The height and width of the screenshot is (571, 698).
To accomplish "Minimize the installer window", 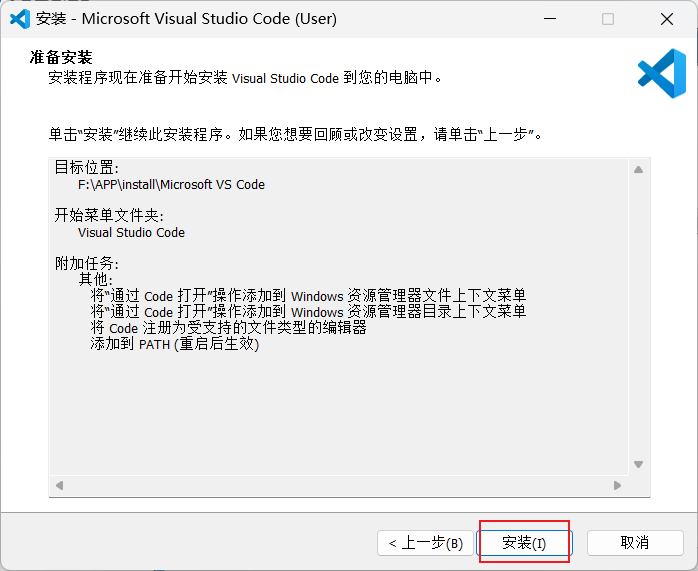I will (x=550, y=19).
